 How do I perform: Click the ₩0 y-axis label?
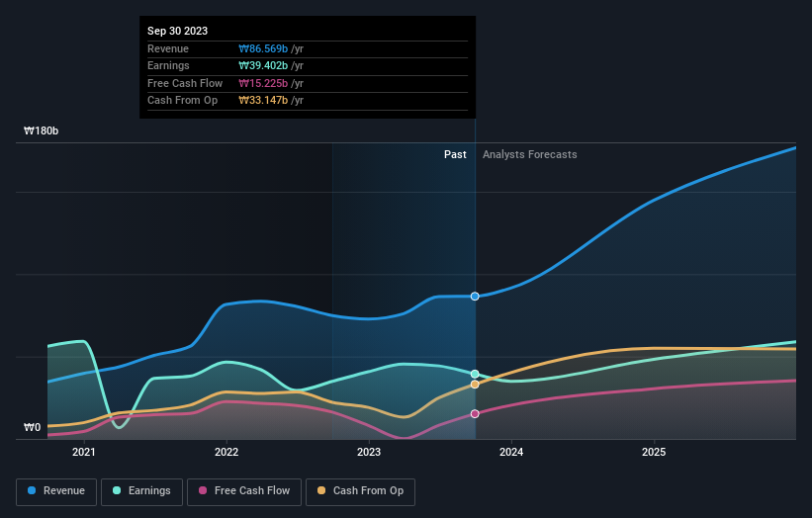32,427
